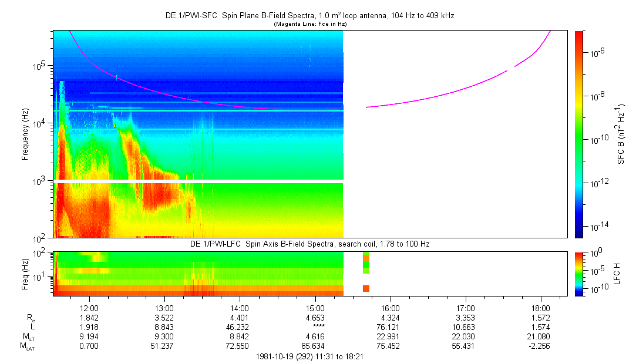636x364 pixels.
Task: Click the LFC H colorbar label
Action: [617, 273]
